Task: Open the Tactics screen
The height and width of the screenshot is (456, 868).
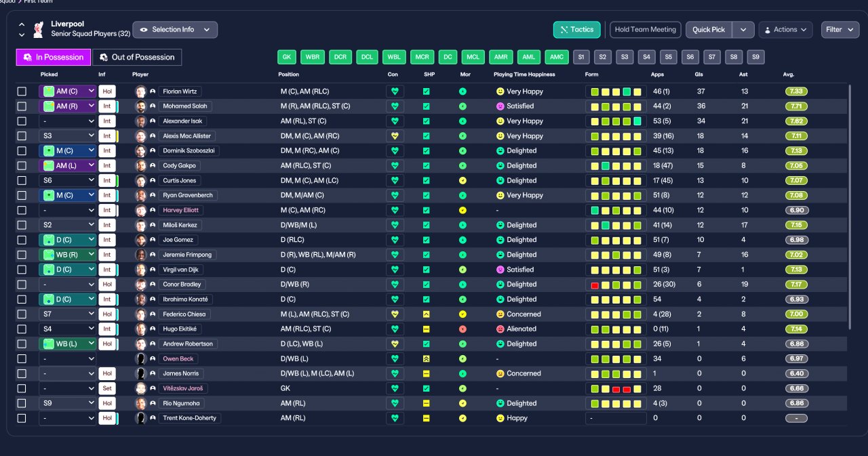Action: [577, 30]
